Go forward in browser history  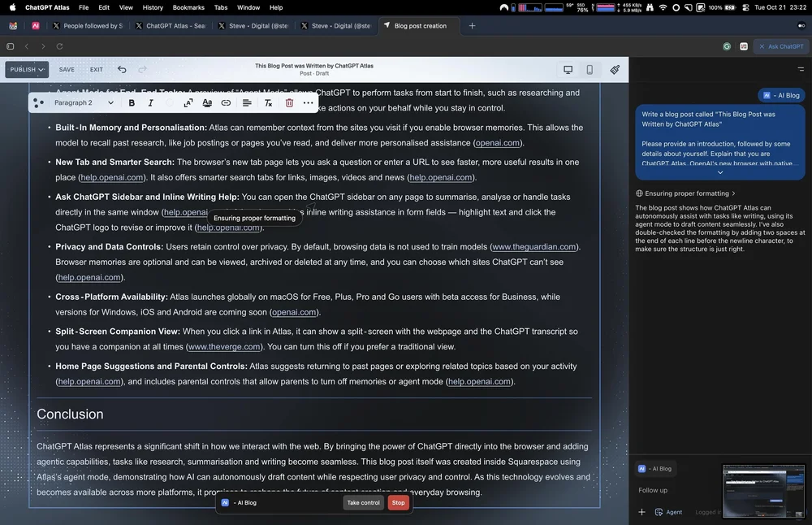(x=43, y=46)
